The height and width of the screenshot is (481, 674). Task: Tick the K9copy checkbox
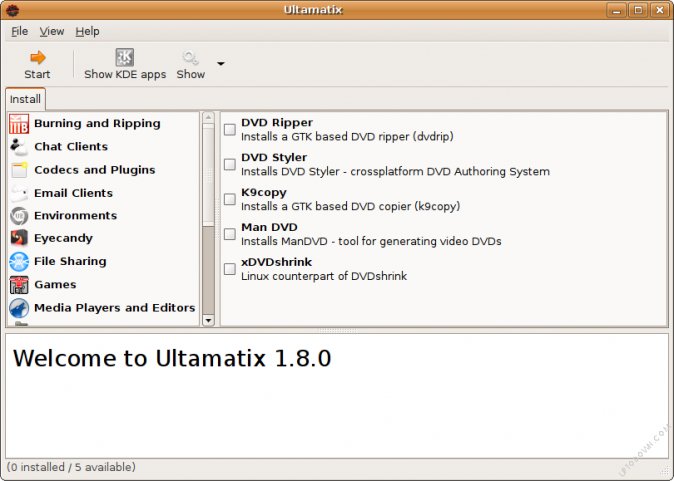click(x=230, y=200)
